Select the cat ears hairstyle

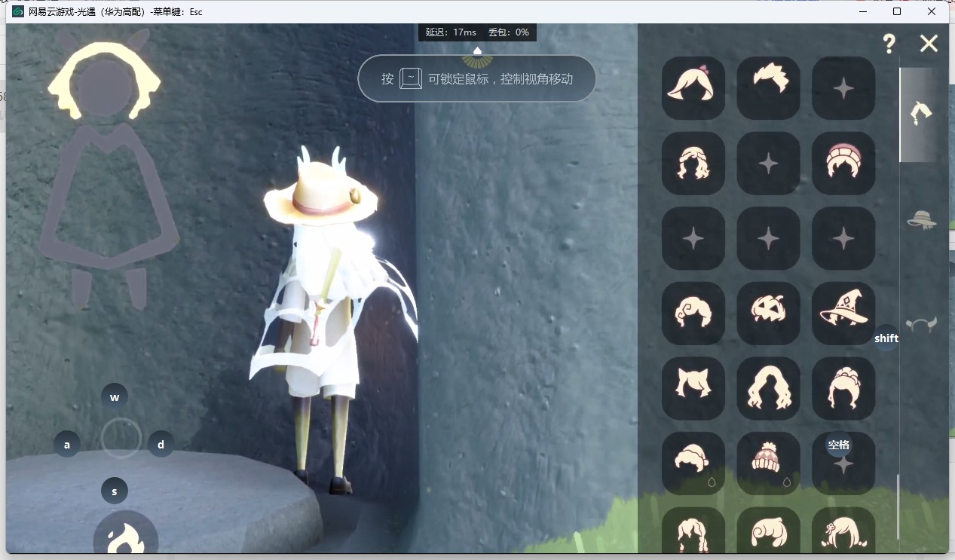(693, 388)
